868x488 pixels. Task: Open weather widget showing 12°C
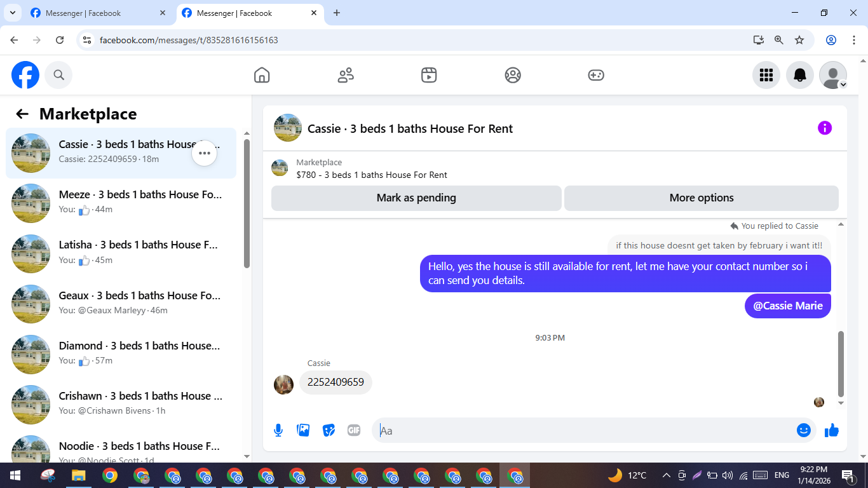pos(627,475)
